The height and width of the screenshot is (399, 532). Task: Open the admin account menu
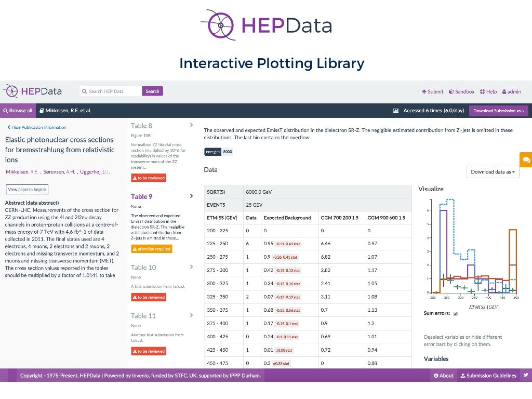512,91
